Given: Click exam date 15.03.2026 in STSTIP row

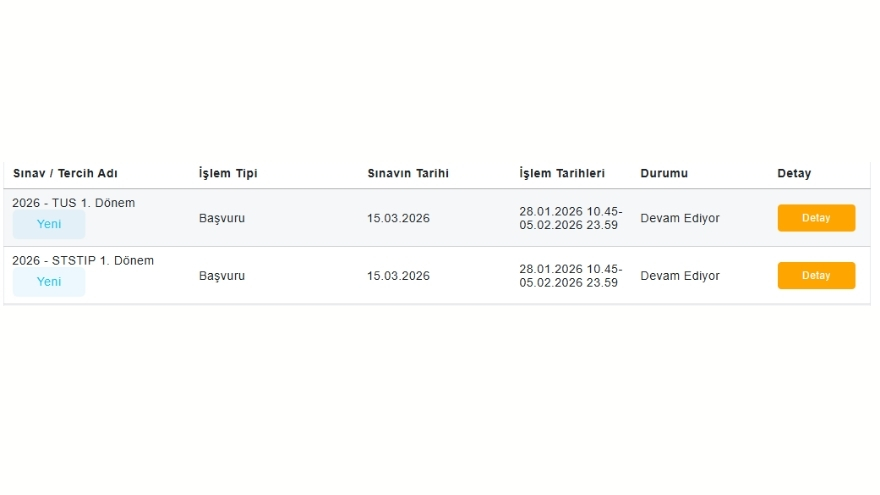Looking at the screenshot, I should coord(398,276).
